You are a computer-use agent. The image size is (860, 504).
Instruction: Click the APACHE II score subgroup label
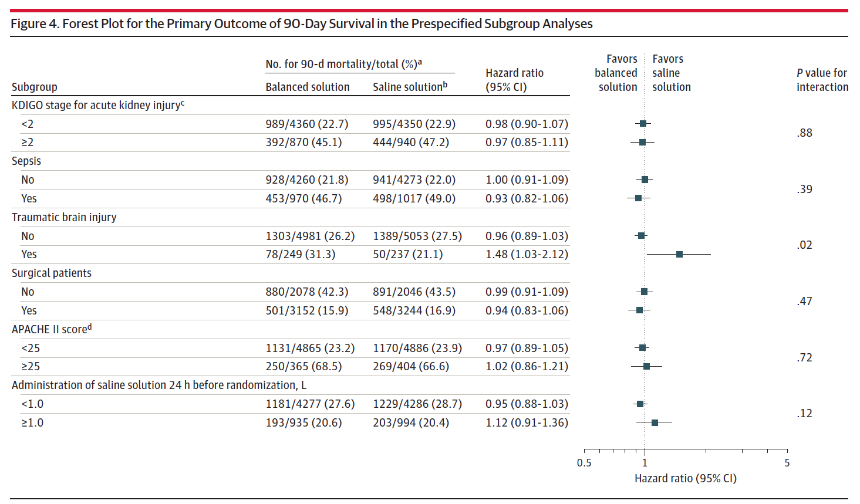52,330
